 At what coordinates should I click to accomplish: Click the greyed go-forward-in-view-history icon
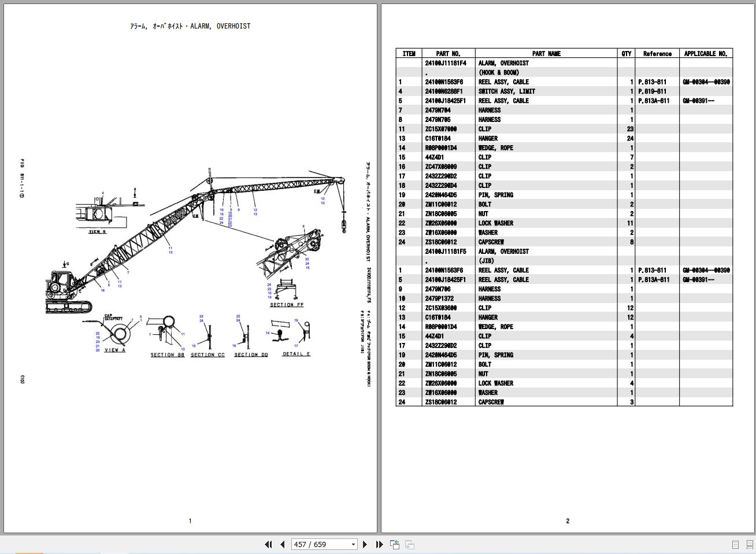coord(410,544)
